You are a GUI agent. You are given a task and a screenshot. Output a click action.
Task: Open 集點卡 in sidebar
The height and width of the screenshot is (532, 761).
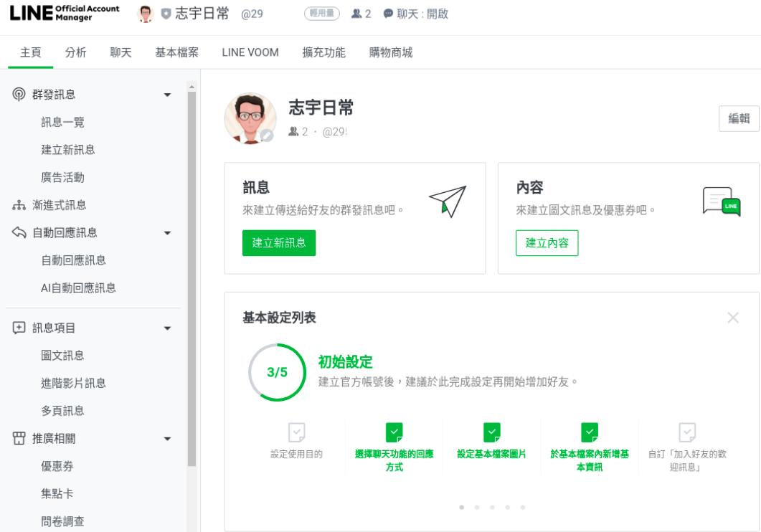pos(57,494)
